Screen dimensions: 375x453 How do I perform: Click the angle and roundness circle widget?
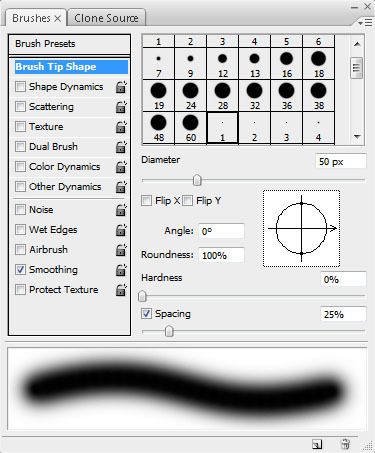point(301,229)
